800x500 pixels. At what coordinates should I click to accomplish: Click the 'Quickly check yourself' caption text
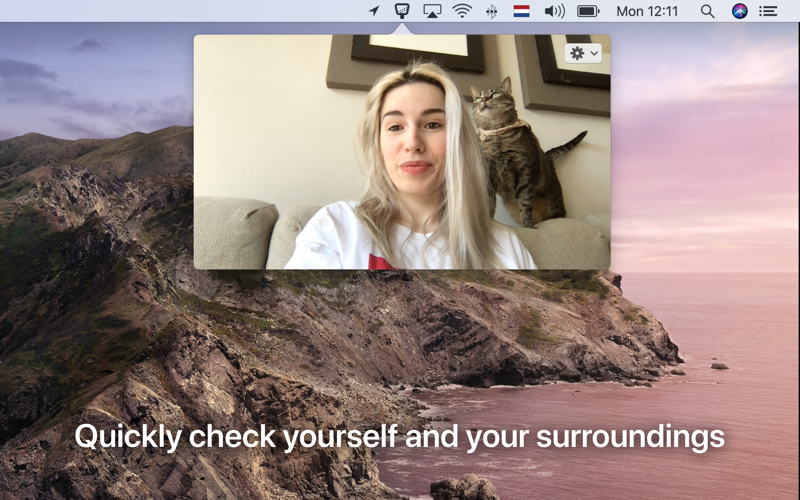click(x=399, y=437)
